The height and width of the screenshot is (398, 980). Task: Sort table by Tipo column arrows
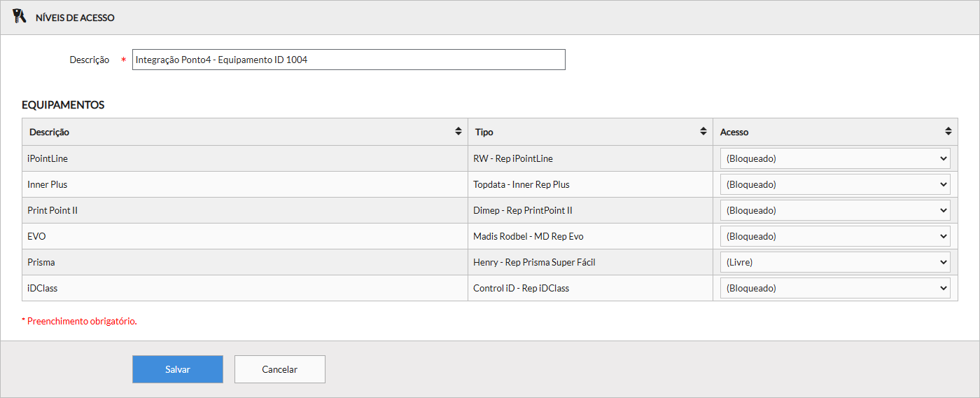[x=703, y=132]
